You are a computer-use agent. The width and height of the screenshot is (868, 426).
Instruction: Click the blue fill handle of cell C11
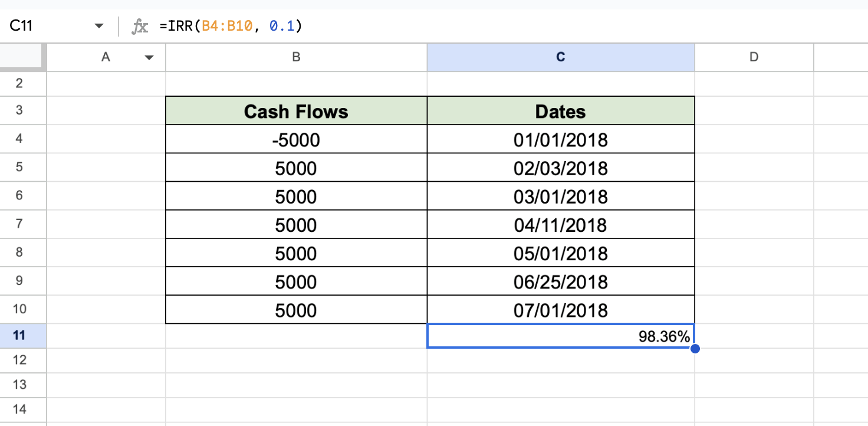[x=695, y=349]
